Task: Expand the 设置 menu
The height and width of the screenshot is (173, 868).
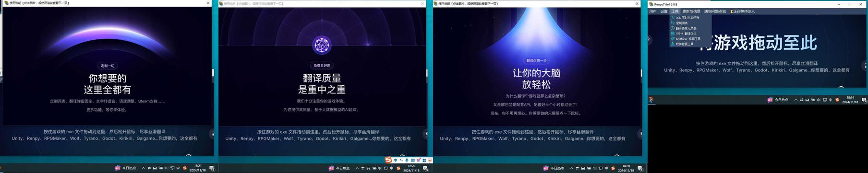Action: tap(663, 12)
